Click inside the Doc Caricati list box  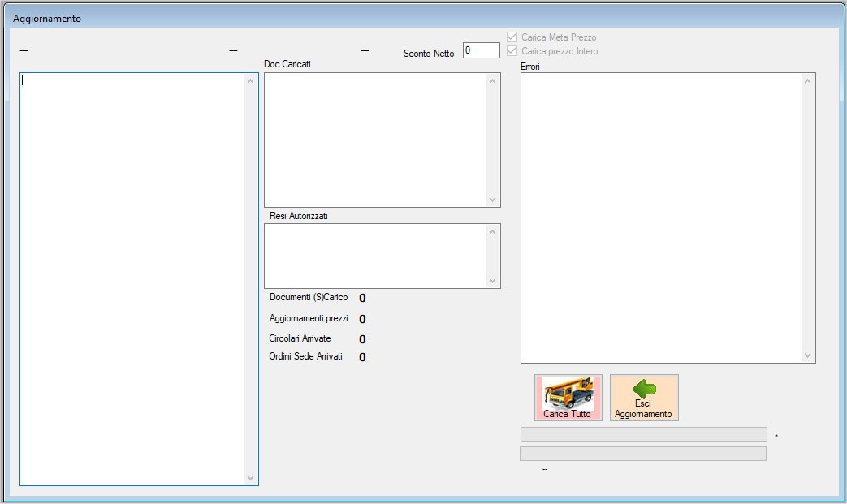pyautogui.click(x=374, y=139)
